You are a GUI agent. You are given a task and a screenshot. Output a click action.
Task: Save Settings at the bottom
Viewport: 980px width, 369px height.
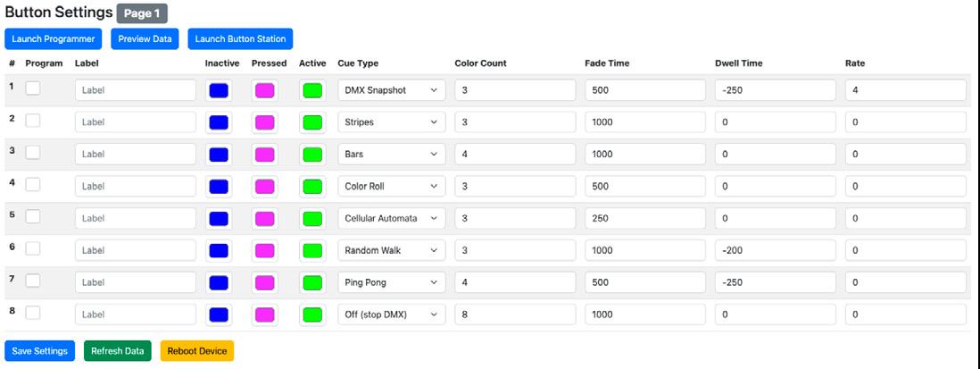click(40, 351)
